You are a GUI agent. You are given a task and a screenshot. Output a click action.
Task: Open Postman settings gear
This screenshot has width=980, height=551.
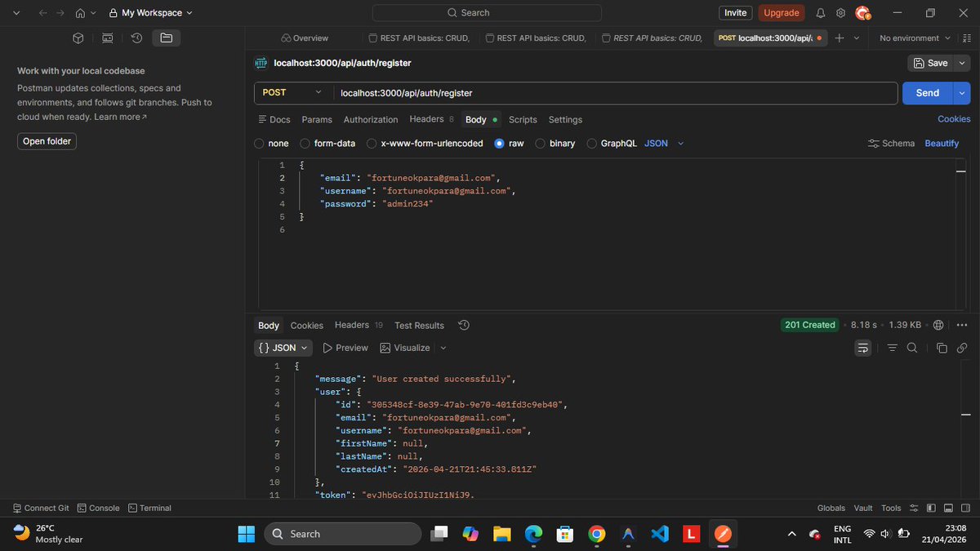(x=840, y=13)
